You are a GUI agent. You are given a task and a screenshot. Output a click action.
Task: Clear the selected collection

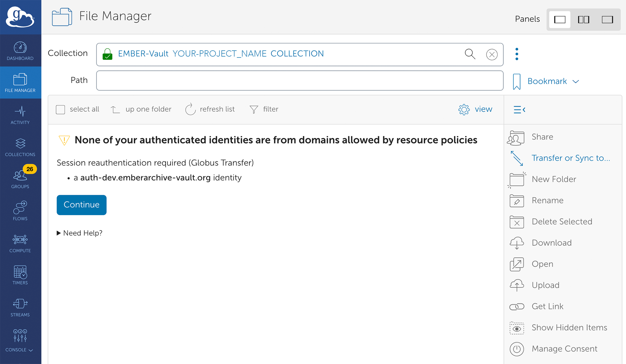(x=492, y=55)
